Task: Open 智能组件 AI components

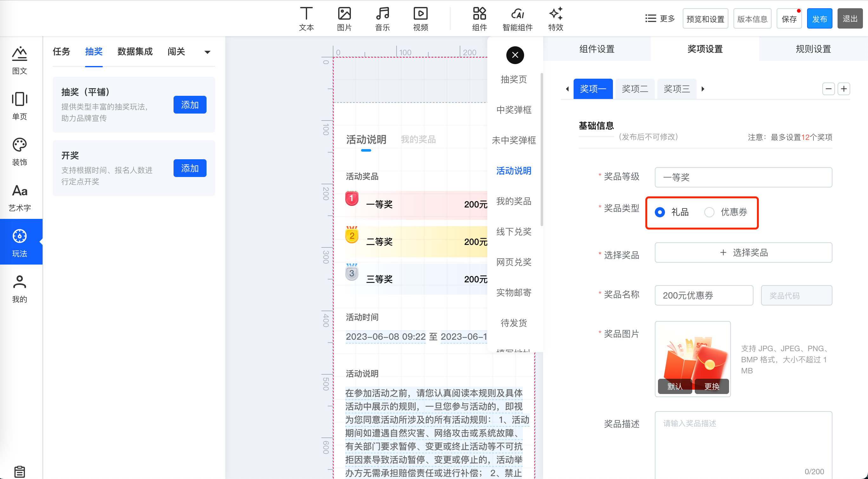Action: [x=517, y=19]
